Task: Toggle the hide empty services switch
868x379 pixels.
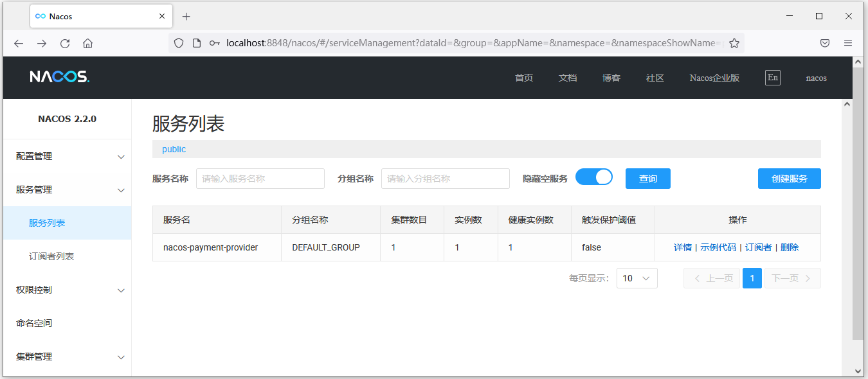Action: pyautogui.click(x=594, y=177)
